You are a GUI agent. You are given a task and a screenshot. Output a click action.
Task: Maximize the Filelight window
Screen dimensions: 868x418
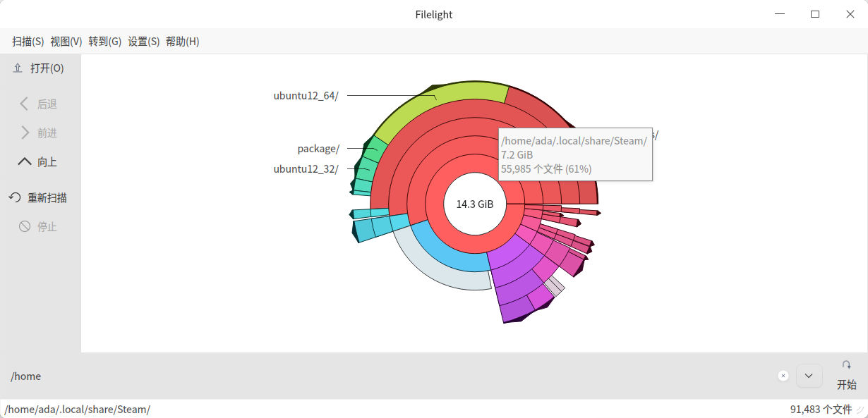(x=815, y=14)
